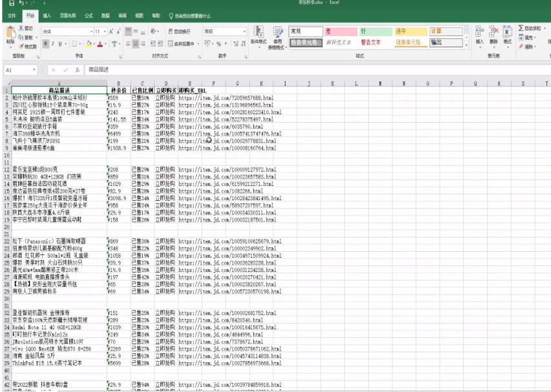
Task: Click the AutoSum (自动求和) sigma icon
Action: tap(521, 28)
